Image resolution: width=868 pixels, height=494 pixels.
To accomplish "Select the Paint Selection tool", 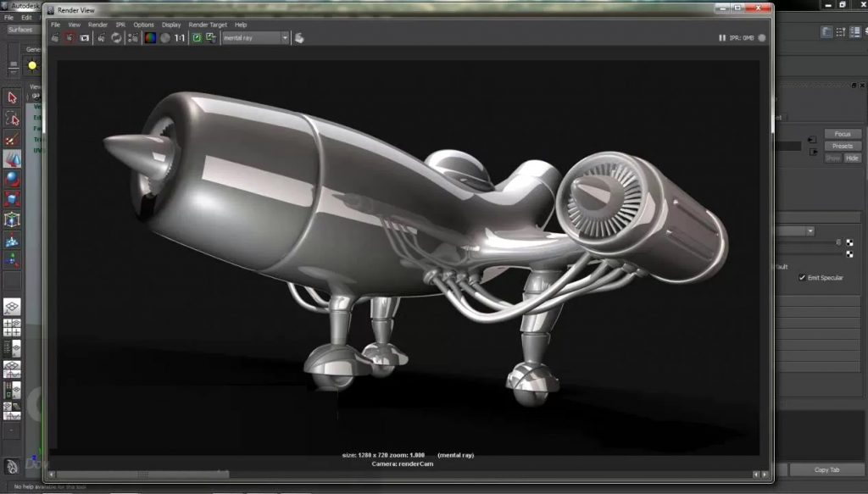I will tap(12, 139).
